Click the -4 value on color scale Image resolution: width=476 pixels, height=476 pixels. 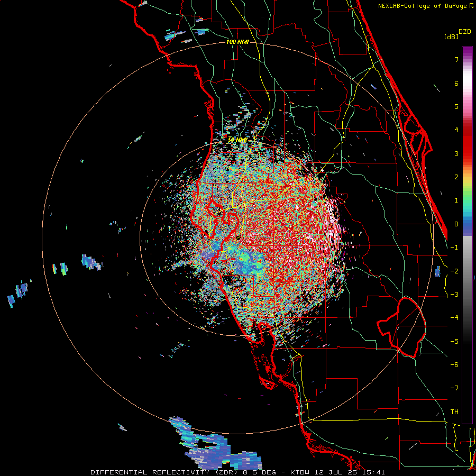[454, 318]
